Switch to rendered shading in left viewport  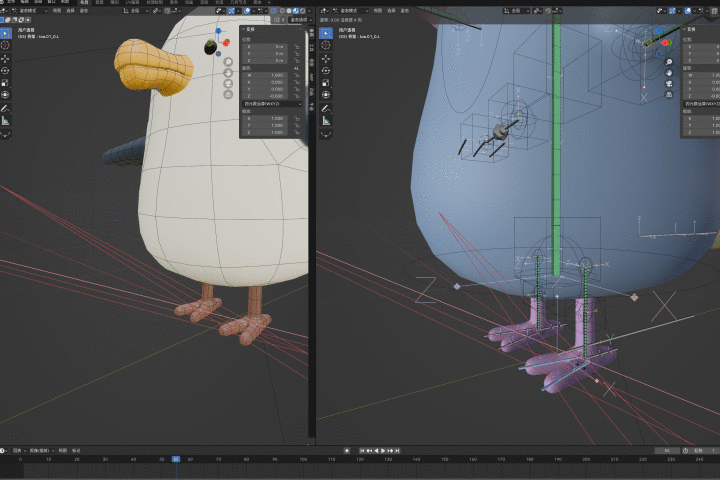(302, 11)
